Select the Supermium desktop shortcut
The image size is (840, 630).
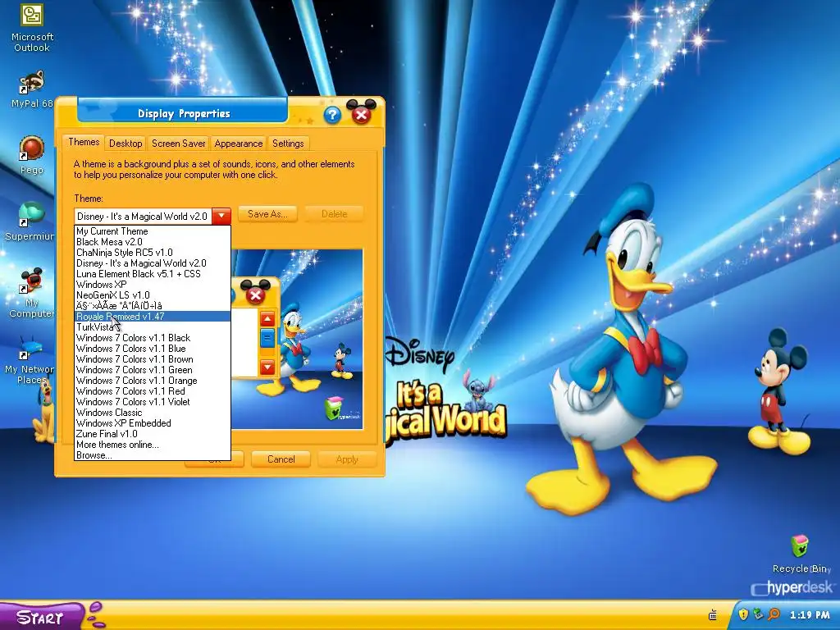[30, 221]
